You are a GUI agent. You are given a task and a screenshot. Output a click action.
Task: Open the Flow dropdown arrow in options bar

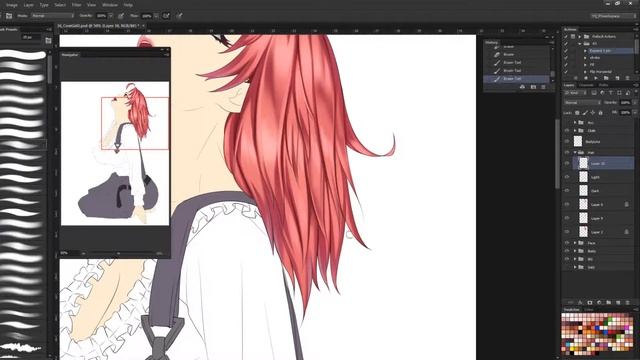click(156, 16)
